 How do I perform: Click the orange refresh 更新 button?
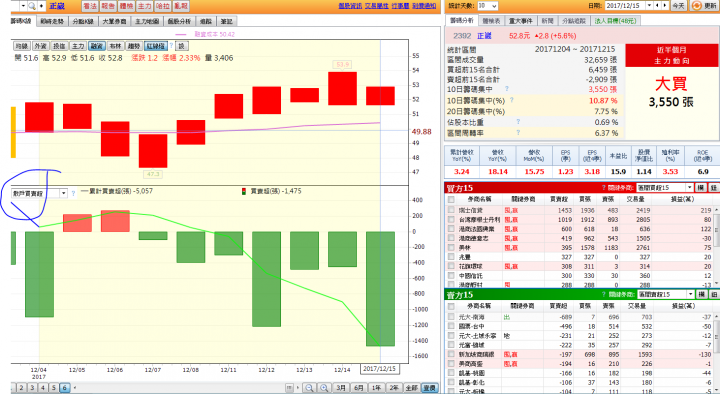click(x=704, y=6)
